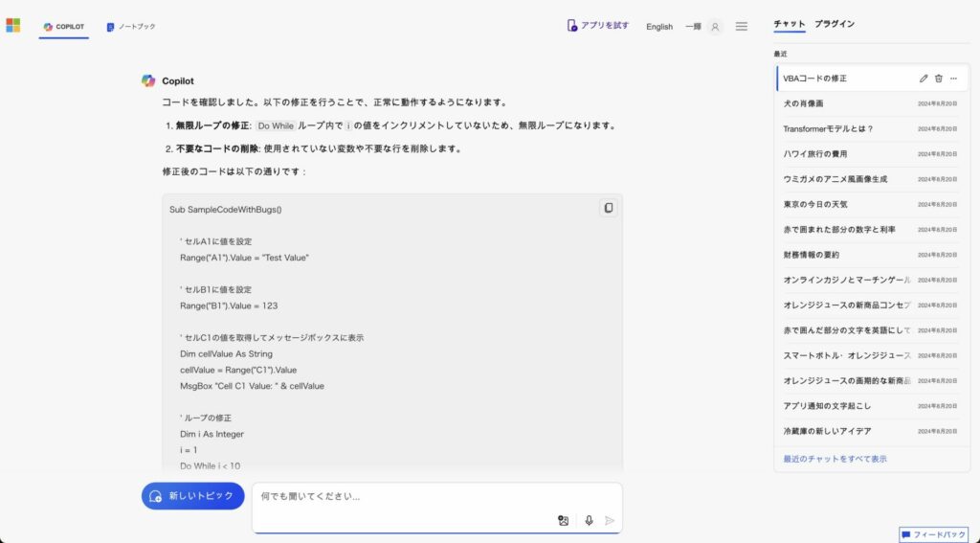Open the オレンジジュースの新商品コンセプ chat

point(871,305)
